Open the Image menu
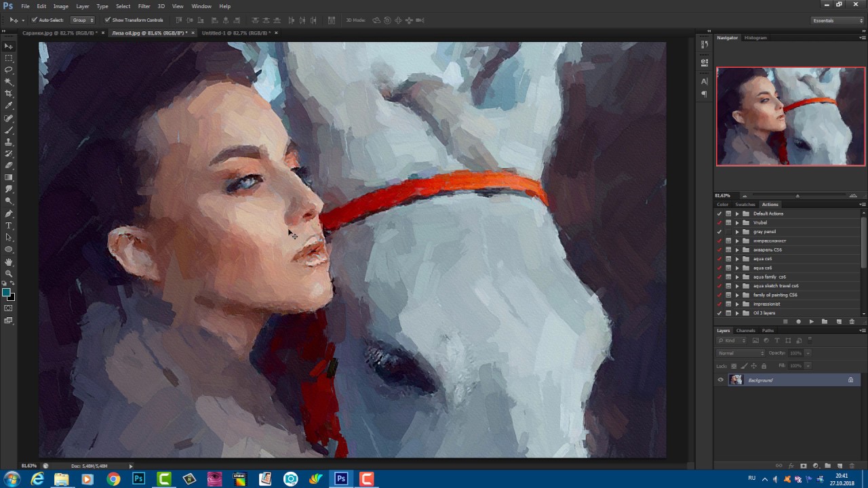This screenshot has width=868, height=488. (61, 6)
